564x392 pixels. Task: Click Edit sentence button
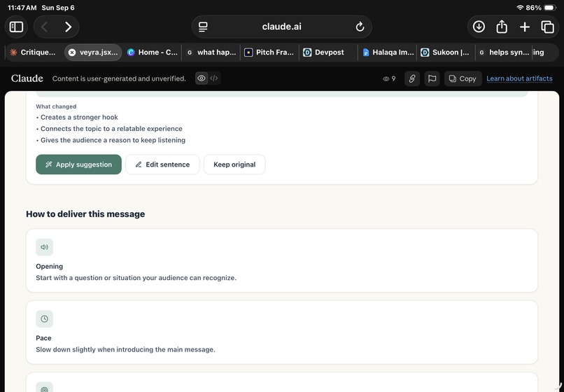tap(162, 164)
